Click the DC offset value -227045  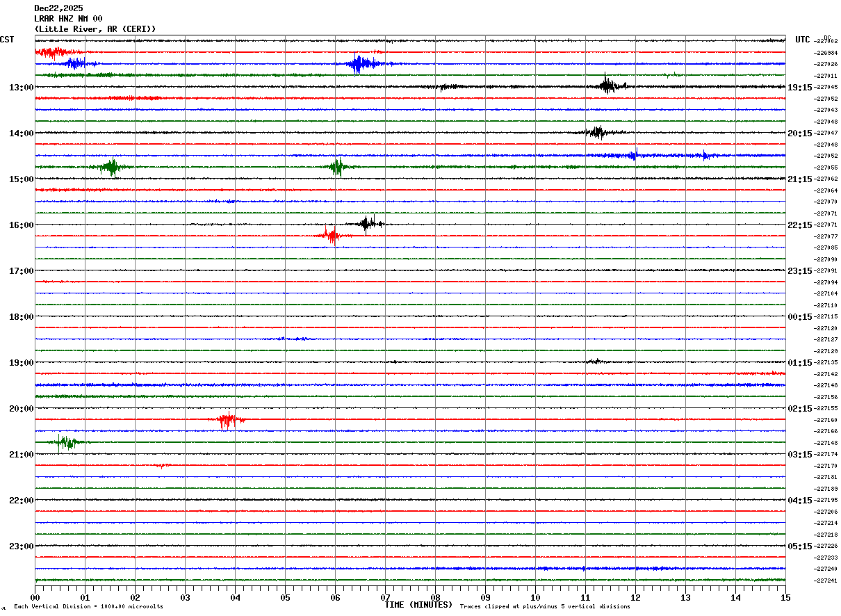pyautogui.click(x=825, y=88)
